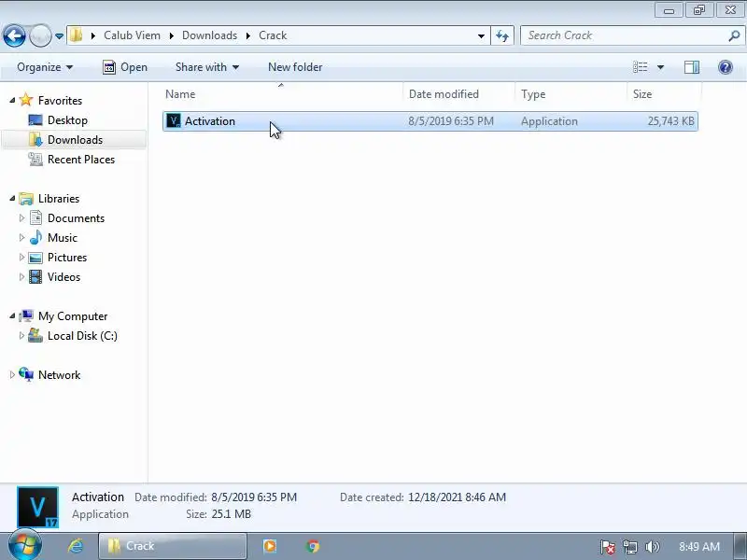Expand the Local Disk (C:) arrow
This screenshot has height=560, width=747.
pos(21,336)
